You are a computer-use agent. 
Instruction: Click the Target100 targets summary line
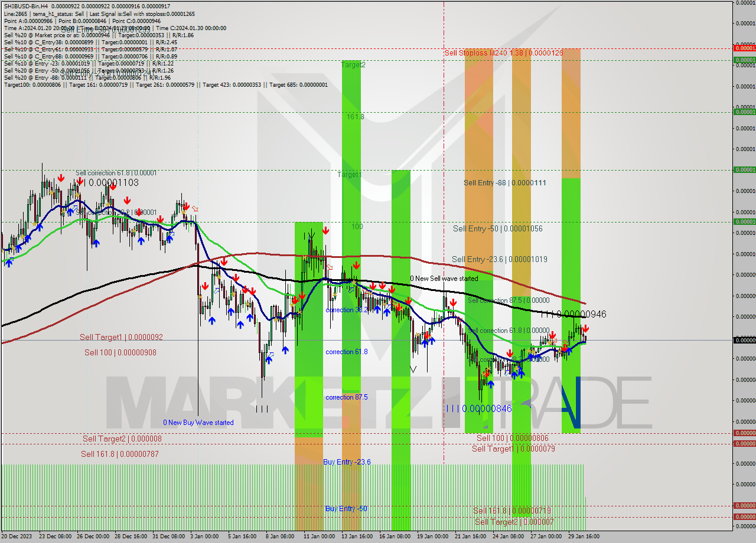pos(165,85)
